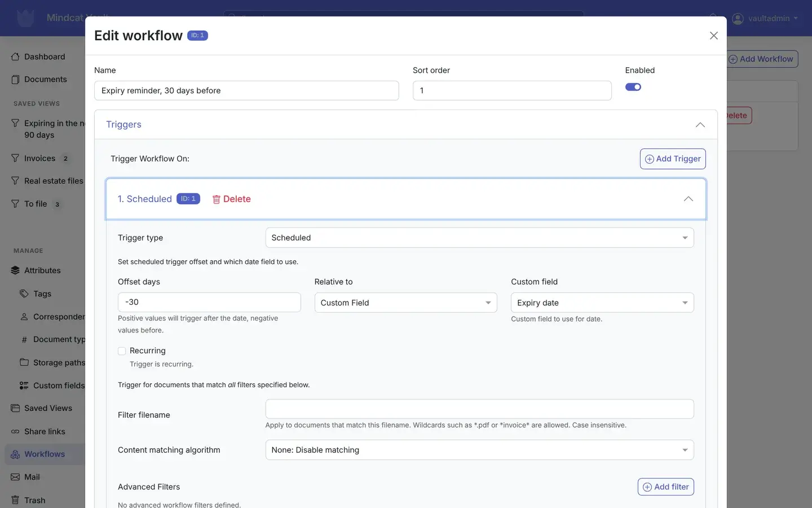Viewport: 812px width, 508px height.
Task: Click the plus icon in Add filter
Action: point(647,487)
